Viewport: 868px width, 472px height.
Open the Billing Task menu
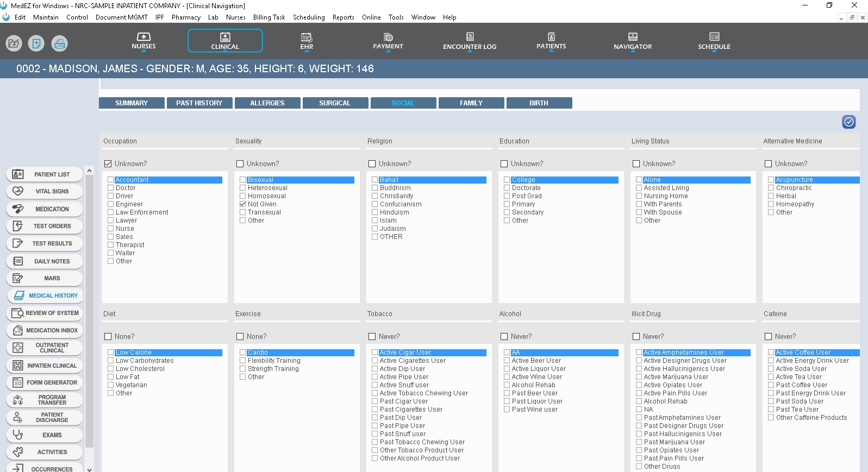click(269, 17)
